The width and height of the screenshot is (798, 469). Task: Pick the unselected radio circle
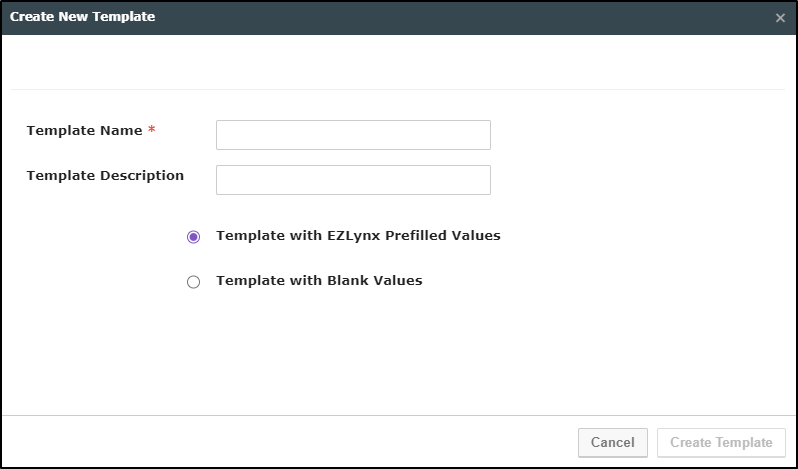(x=194, y=282)
